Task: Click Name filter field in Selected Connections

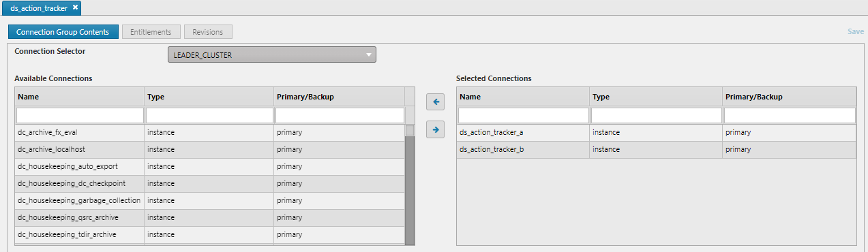Action: coord(524,115)
